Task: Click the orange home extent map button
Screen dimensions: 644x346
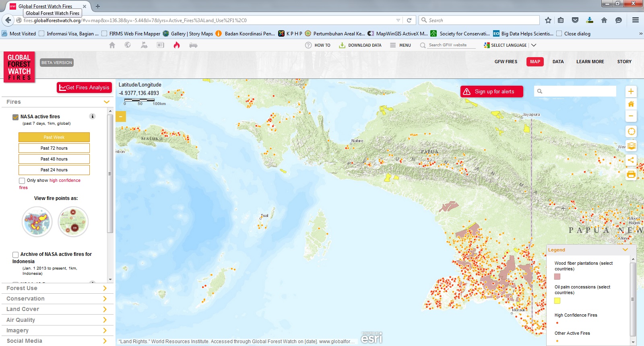Action: point(631,104)
